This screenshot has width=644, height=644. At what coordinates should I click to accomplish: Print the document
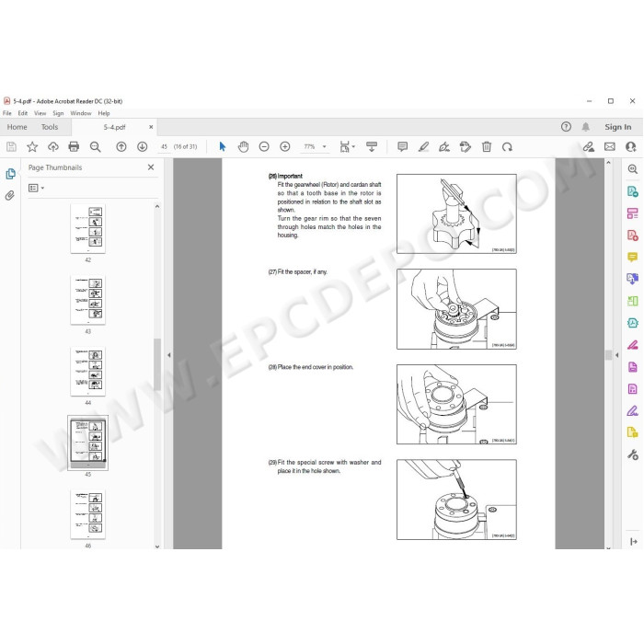[x=74, y=146]
